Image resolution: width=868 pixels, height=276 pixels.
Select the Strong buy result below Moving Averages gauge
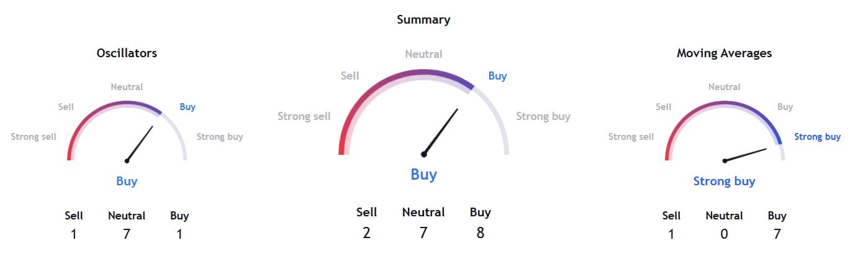[724, 182]
